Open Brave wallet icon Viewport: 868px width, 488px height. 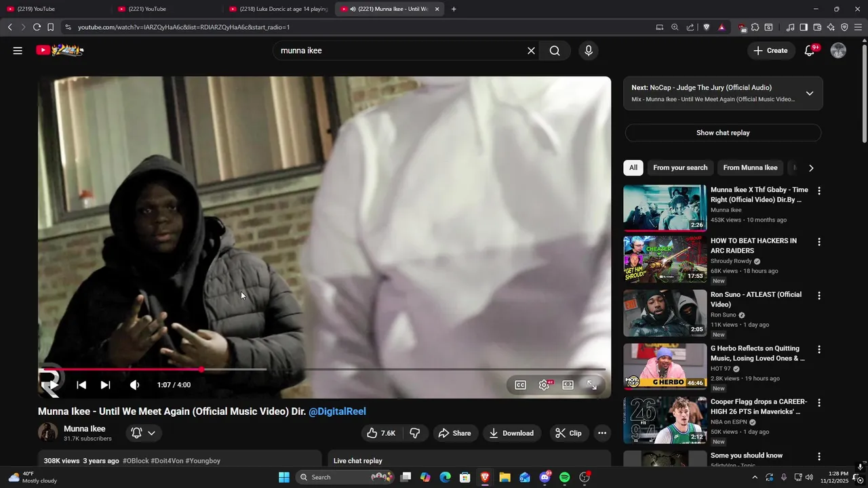tap(817, 27)
